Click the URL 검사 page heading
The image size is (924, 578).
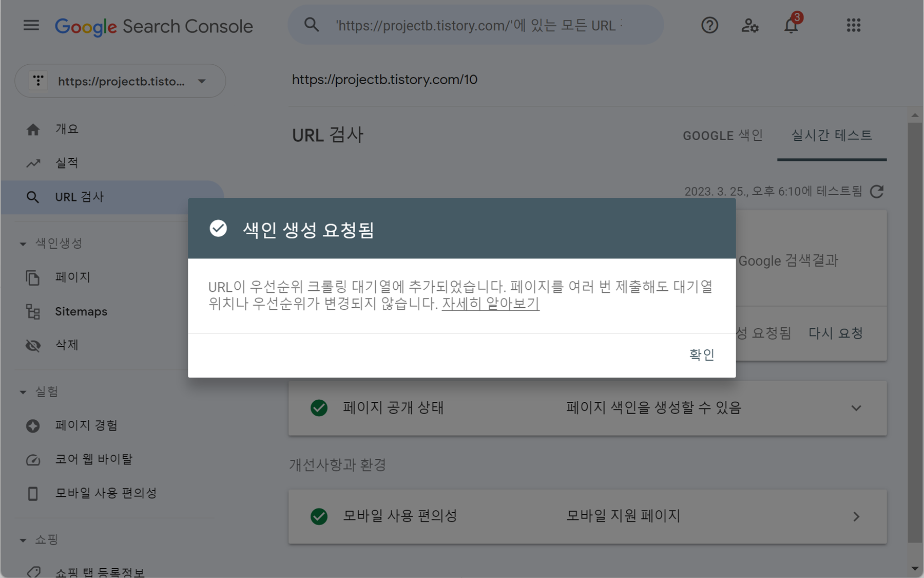[x=328, y=135]
